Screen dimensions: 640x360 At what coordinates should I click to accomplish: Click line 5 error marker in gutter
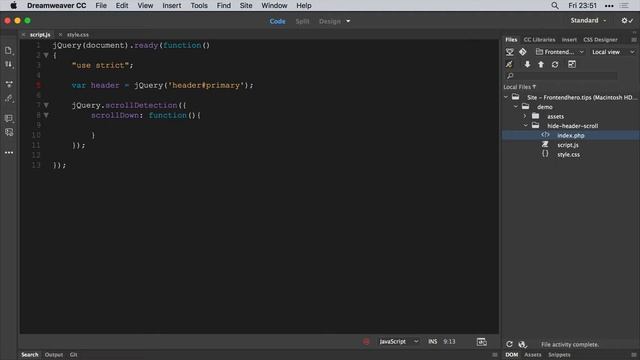coord(38,85)
